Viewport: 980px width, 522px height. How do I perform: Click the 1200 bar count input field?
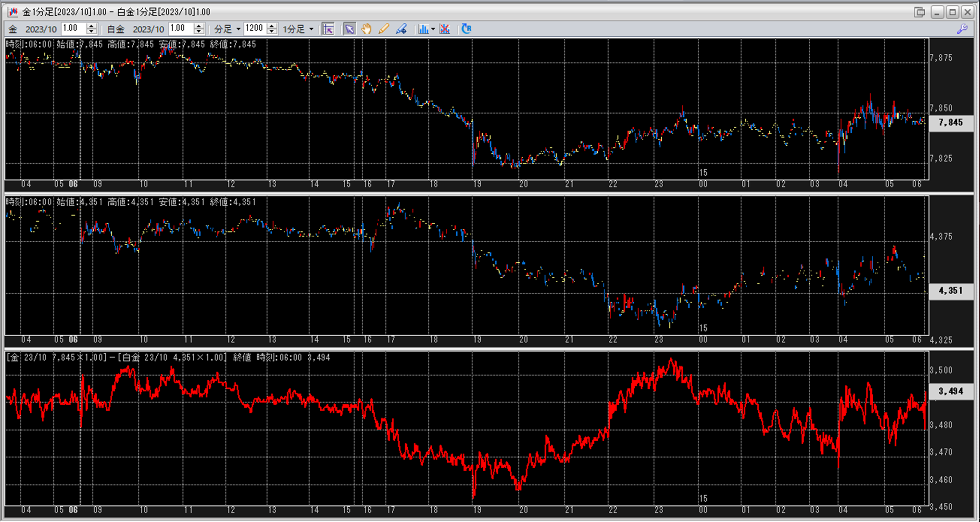pos(254,29)
